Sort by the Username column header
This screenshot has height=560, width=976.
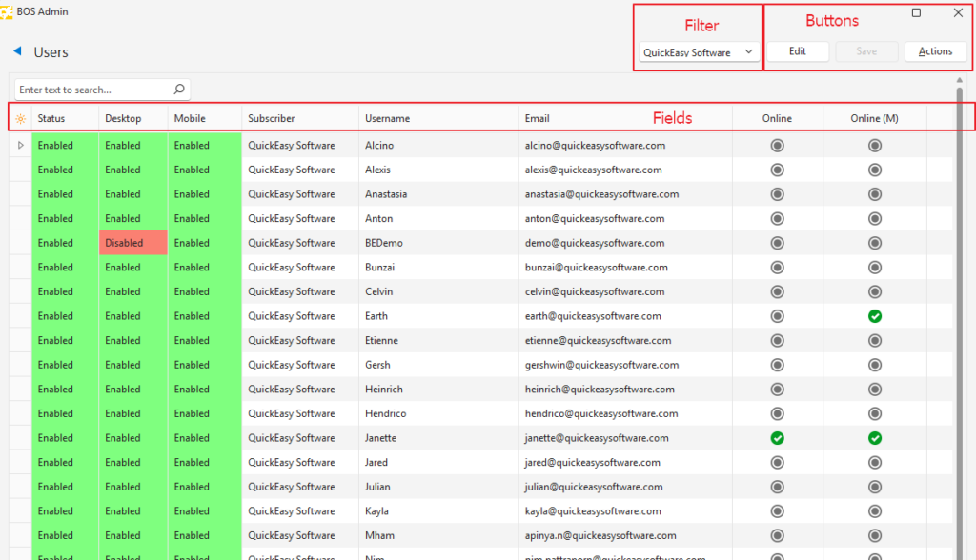coord(387,119)
